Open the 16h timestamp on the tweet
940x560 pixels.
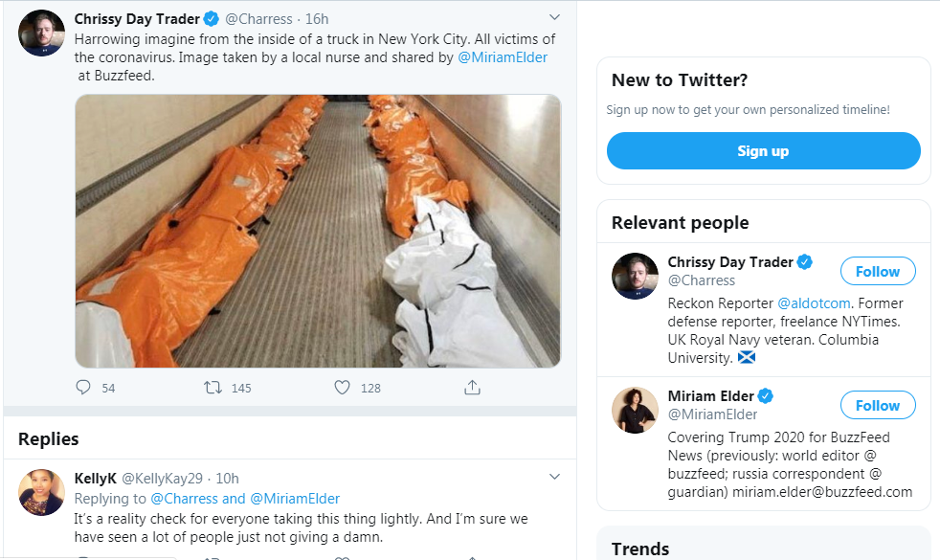[317, 19]
